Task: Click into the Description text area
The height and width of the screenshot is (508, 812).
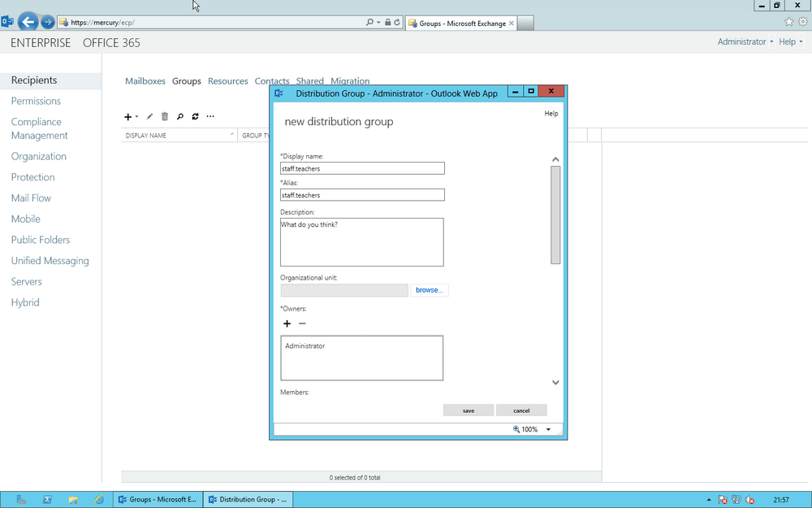Action: (362, 242)
